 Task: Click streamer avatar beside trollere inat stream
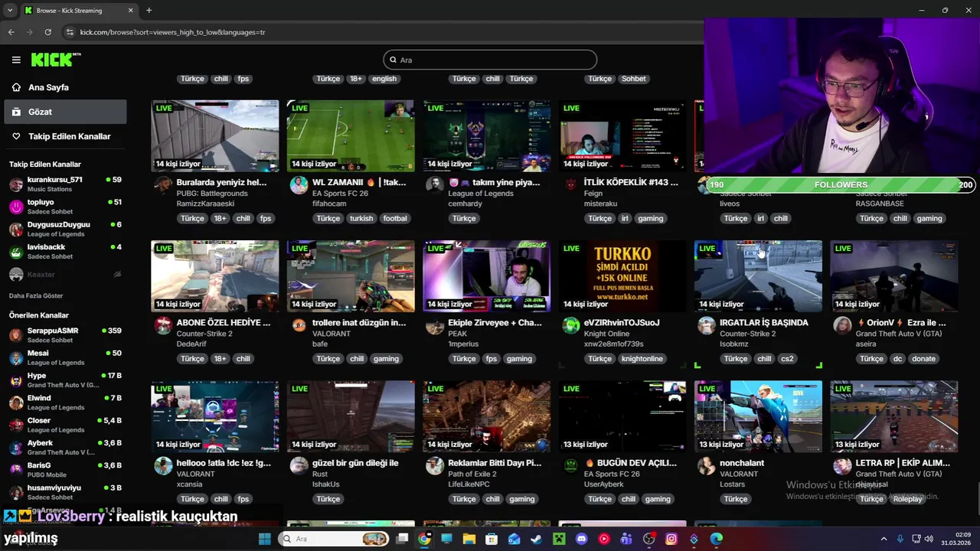[x=299, y=325]
